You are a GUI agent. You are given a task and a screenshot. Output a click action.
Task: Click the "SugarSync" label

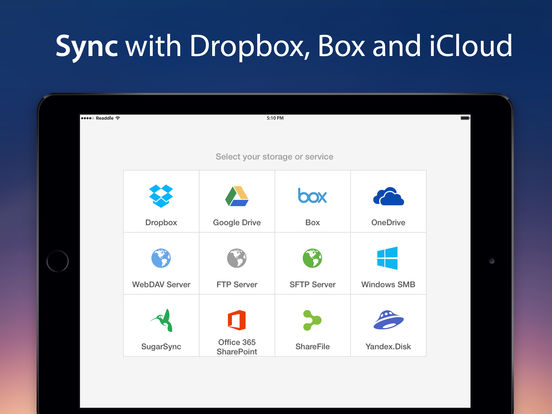tap(161, 347)
